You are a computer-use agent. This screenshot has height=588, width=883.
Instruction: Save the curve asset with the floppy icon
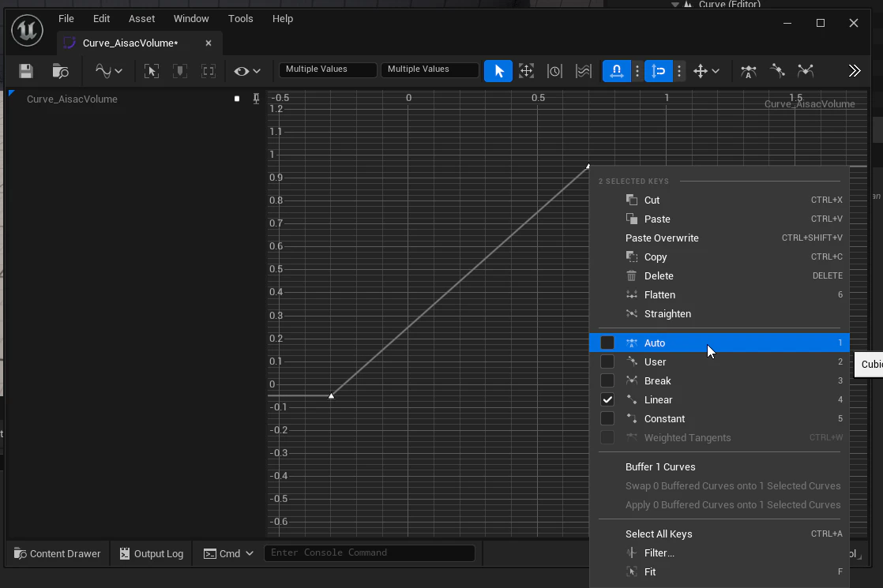click(26, 71)
